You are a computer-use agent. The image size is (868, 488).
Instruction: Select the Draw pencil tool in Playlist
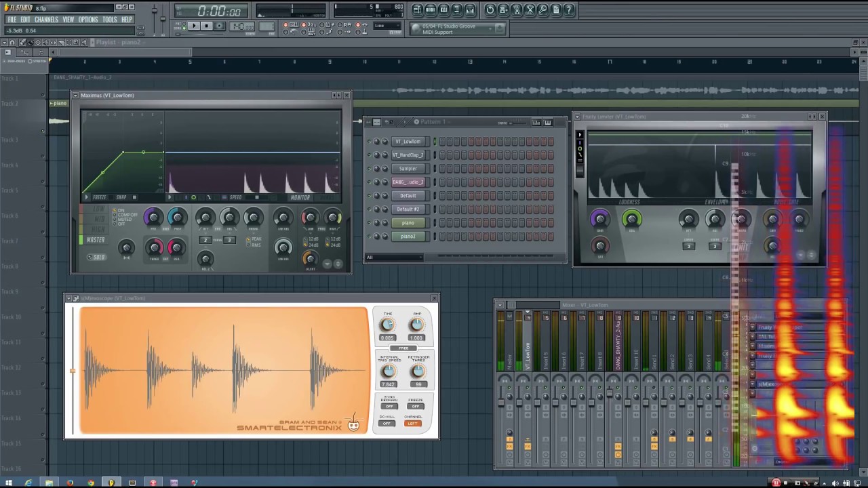pos(22,43)
